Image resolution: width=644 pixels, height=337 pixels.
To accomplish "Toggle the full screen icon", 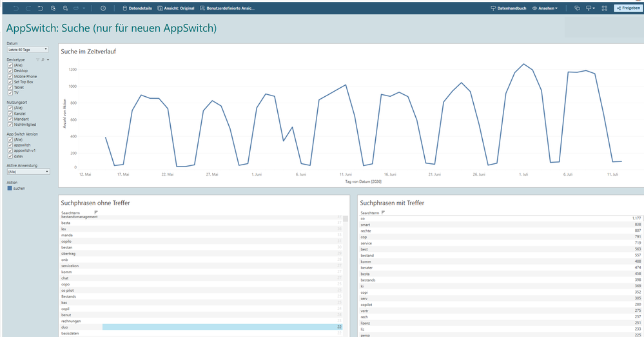I will pyautogui.click(x=604, y=8).
